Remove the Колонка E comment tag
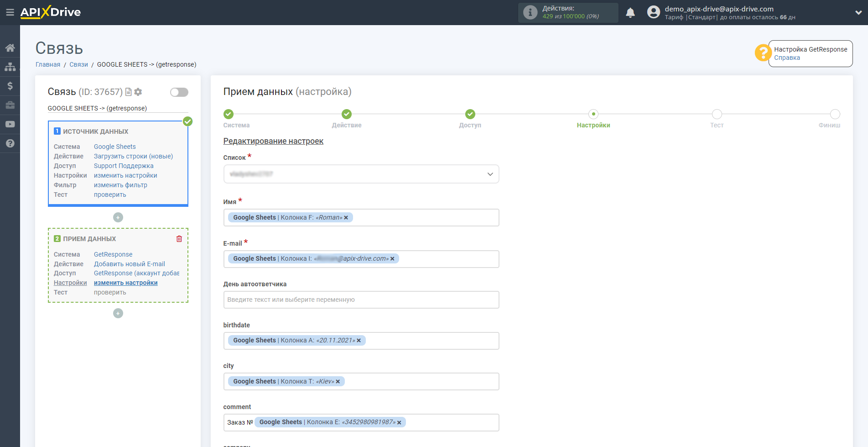Viewport: 868px width, 447px height. pos(399,423)
